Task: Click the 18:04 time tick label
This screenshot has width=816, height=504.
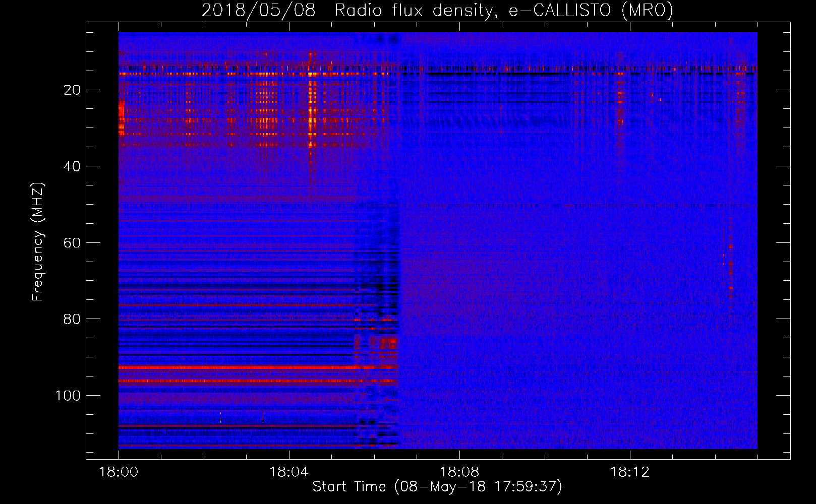Action: [289, 472]
